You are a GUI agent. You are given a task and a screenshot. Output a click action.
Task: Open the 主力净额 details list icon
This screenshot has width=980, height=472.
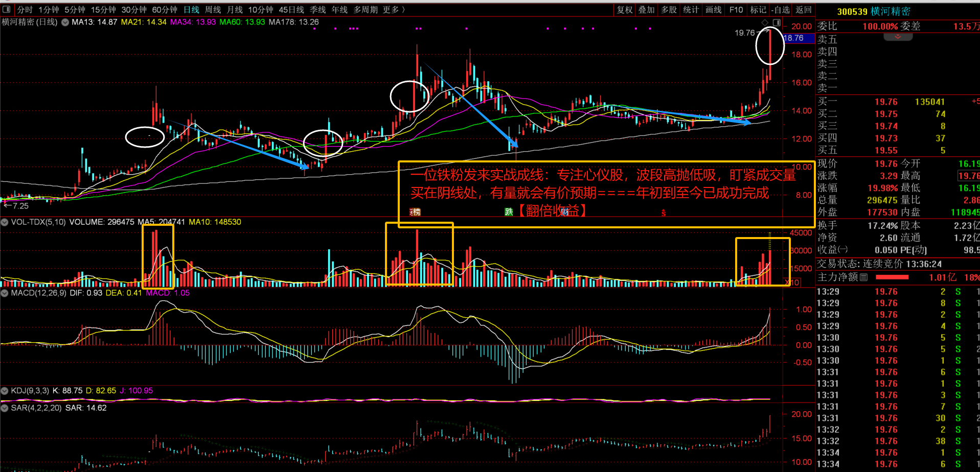[863, 277]
